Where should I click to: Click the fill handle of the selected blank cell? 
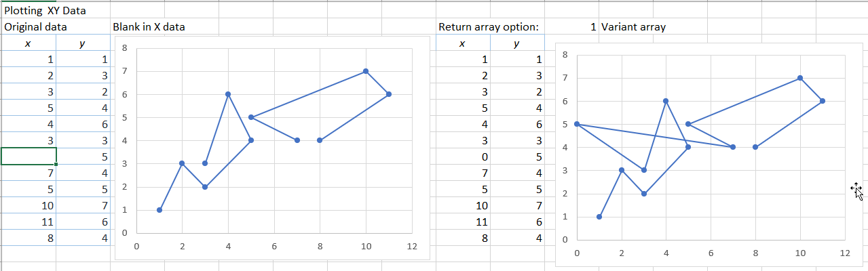tap(56, 165)
